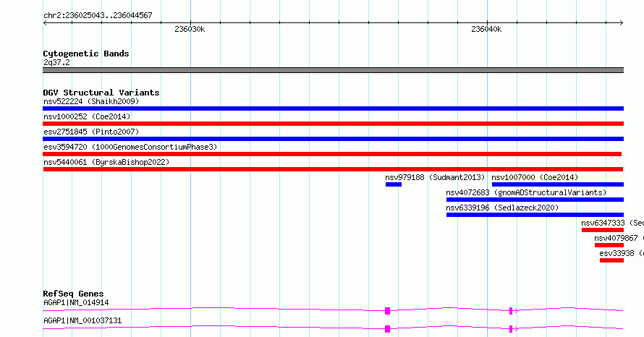Click the RefSeq Genes track title
Viewport: 644px width, 337px height.
(73, 294)
